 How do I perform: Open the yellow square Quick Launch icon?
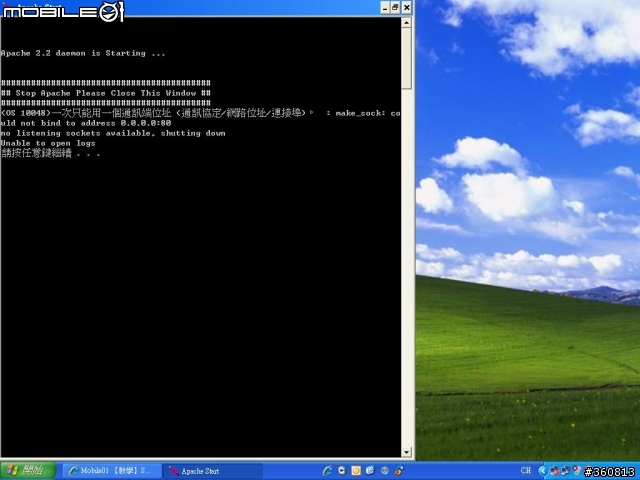[356, 471]
